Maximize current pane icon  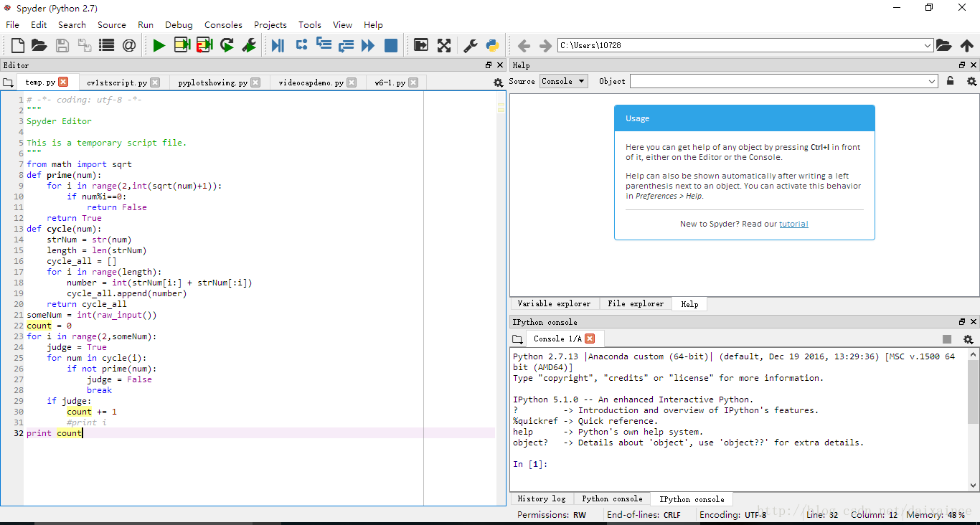pos(420,45)
